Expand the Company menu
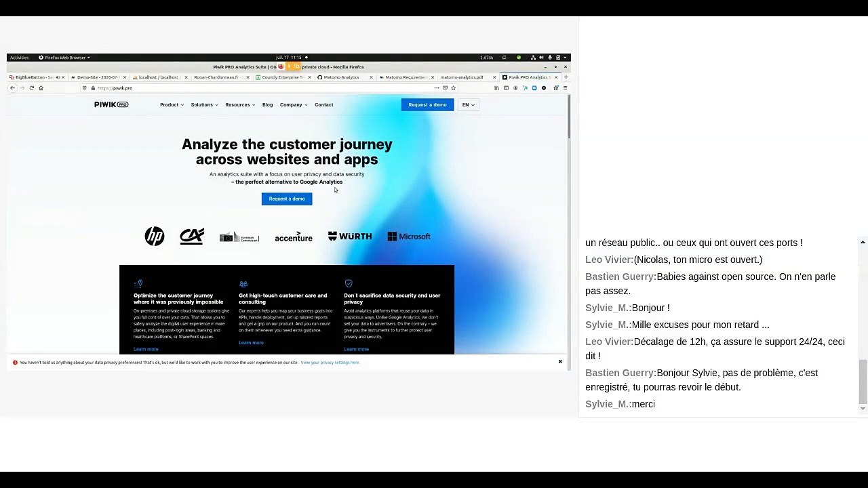Image resolution: width=868 pixels, height=488 pixels. coord(294,105)
